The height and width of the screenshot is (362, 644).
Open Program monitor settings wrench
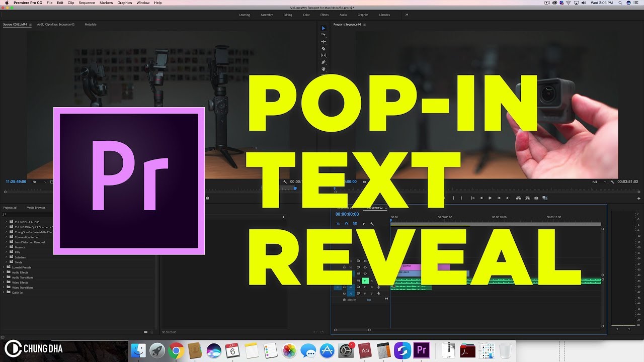tap(612, 182)
